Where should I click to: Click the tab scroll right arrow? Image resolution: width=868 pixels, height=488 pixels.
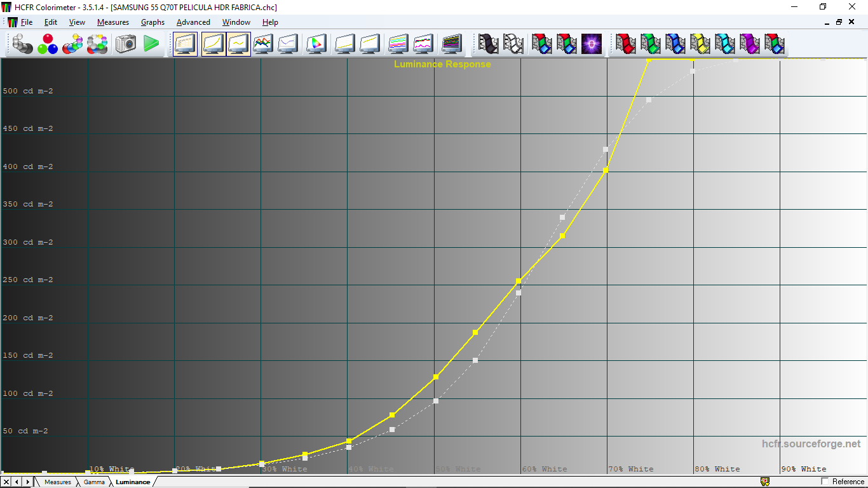pos(27,482)
